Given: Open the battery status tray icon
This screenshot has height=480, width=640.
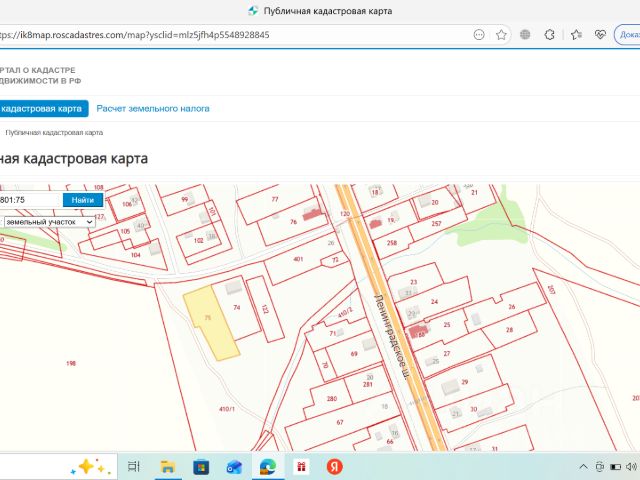Looking at the screenshot, I should [615, 467].
